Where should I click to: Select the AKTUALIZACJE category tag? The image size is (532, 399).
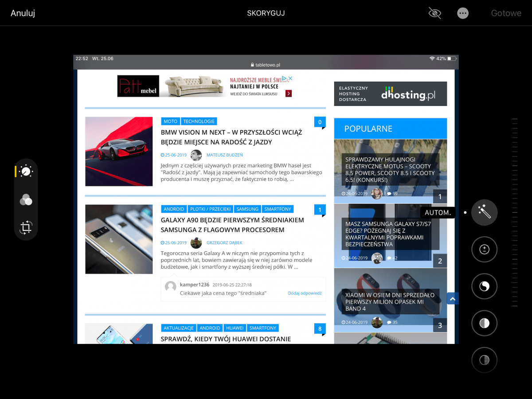coord(179,328)
